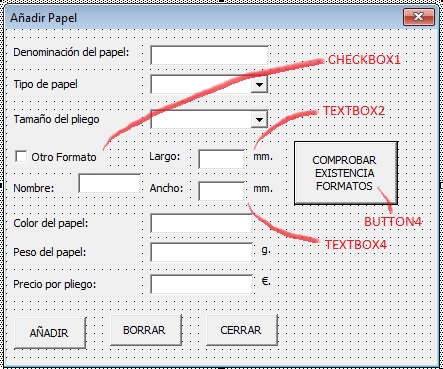
Task: Click the Tipo de papel label
Action: click(x=45, y=84)
